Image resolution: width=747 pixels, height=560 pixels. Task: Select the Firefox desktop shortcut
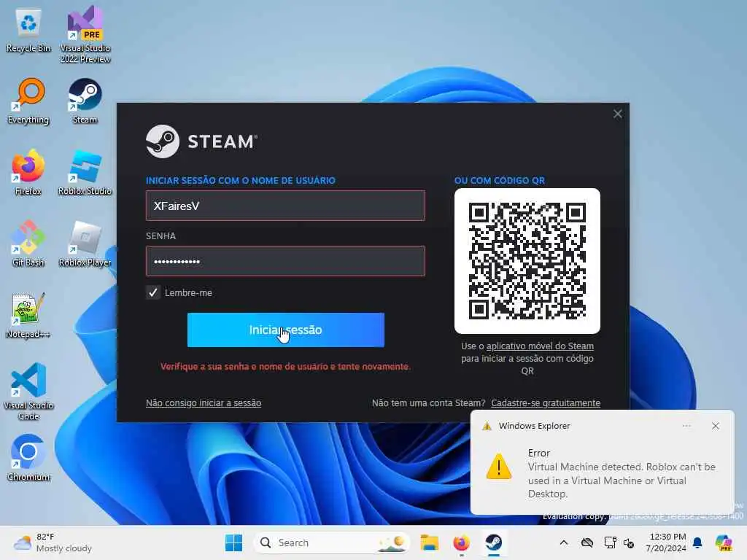click(28, 172)
